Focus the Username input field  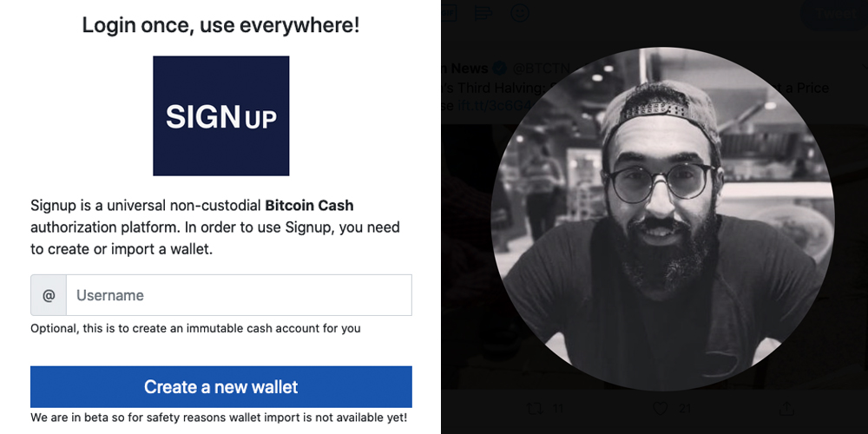[239, 295]
